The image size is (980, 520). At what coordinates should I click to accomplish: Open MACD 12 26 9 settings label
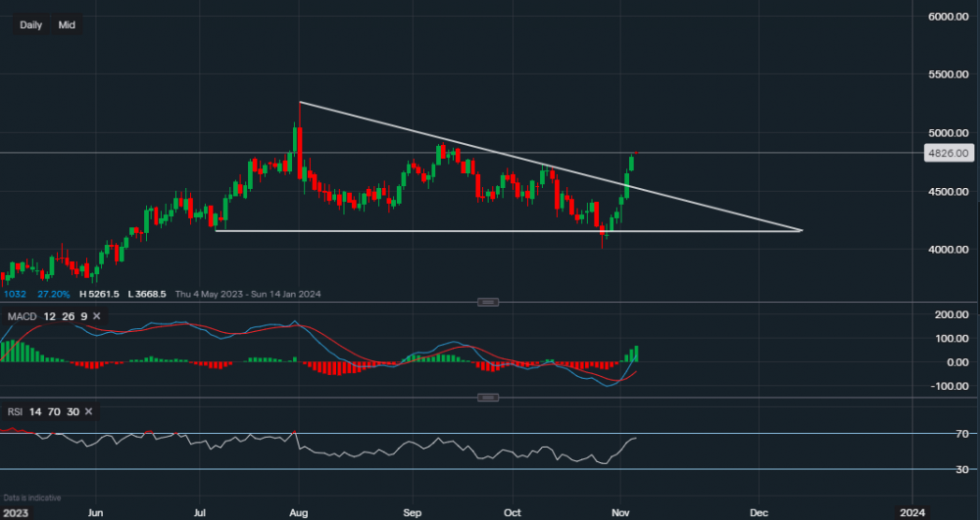point(47,315)
